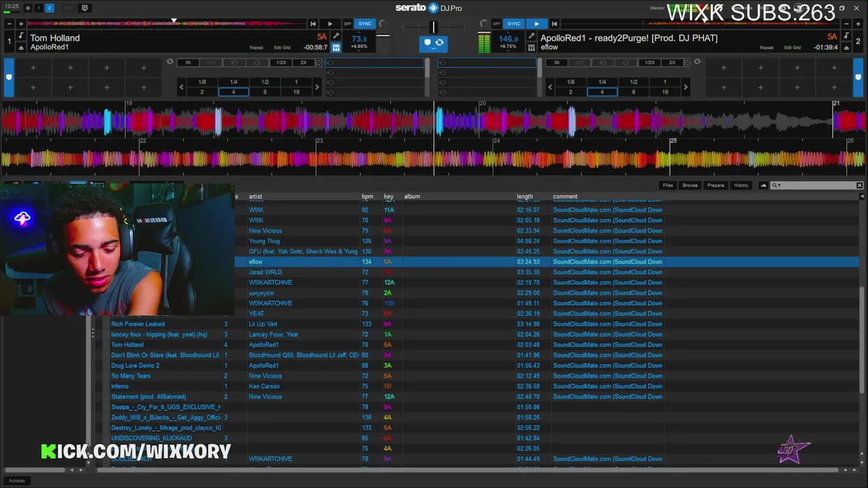Image resolution: width=868 pixels, height=488 pixels.
Task: Enable SYNC on deck 2
Action: (514, 24)
